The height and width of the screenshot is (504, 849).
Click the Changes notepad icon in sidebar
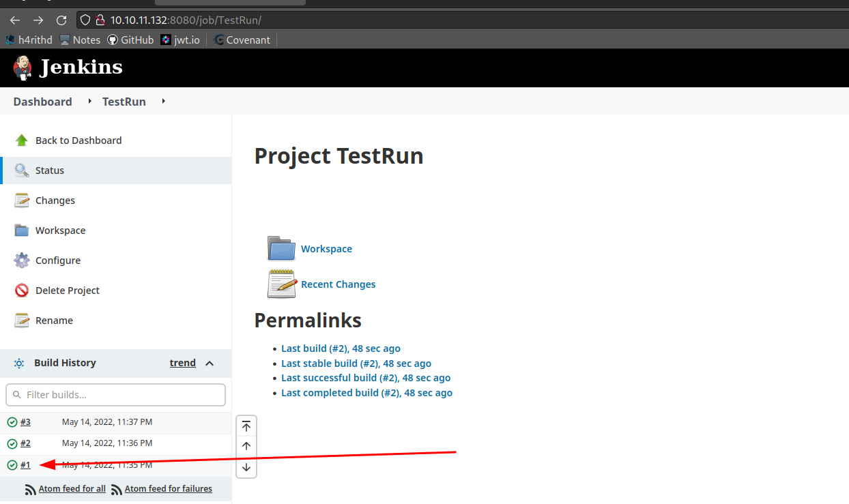22,201
